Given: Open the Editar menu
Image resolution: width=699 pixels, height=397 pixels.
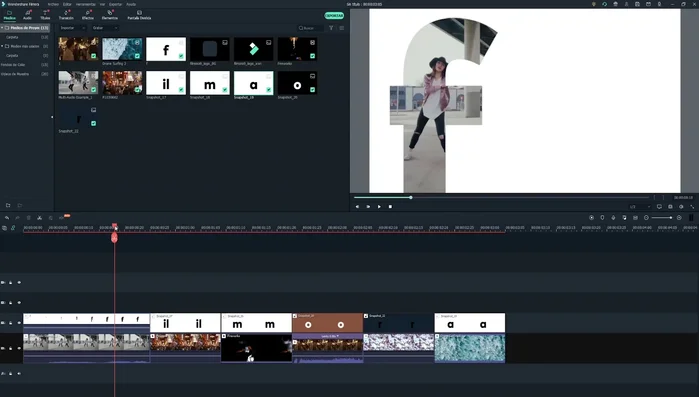Looking at the screenshot, I should click(67, 4).
